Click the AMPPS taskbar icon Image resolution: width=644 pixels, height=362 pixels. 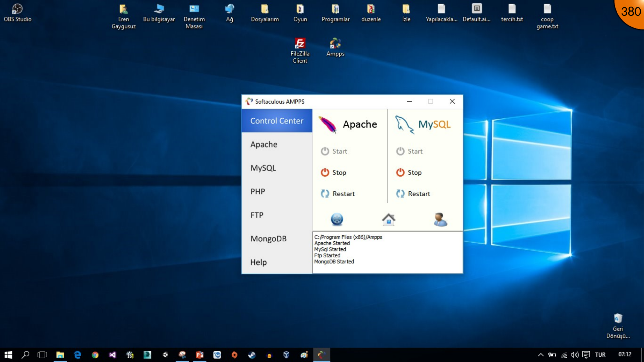coord(321,355)
